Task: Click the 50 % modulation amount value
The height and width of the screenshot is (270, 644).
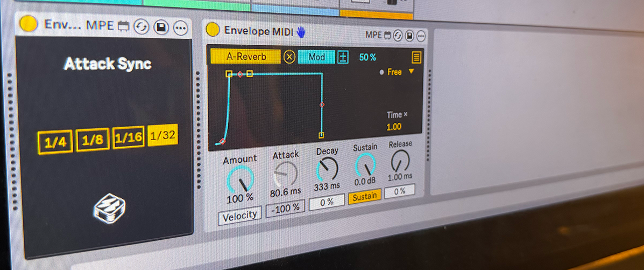Action: pyautogui.click(x=367, y=58)
